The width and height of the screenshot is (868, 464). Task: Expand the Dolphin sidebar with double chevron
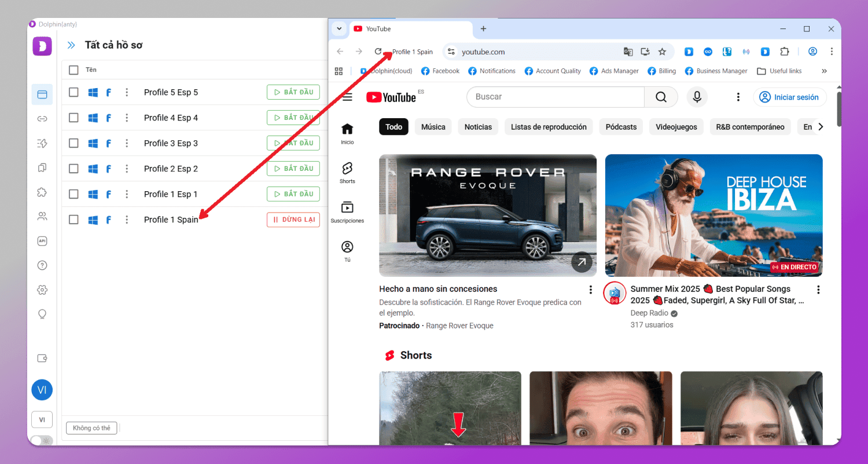tap(71, 45)
